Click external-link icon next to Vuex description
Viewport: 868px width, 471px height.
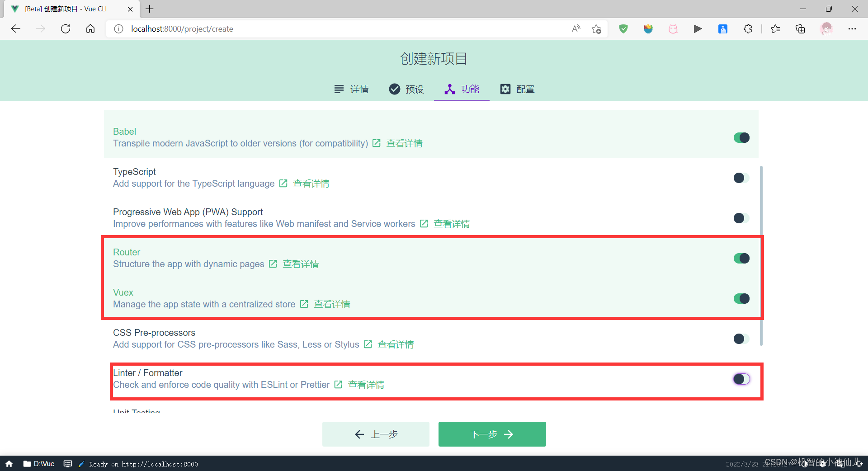pos(304,304)
